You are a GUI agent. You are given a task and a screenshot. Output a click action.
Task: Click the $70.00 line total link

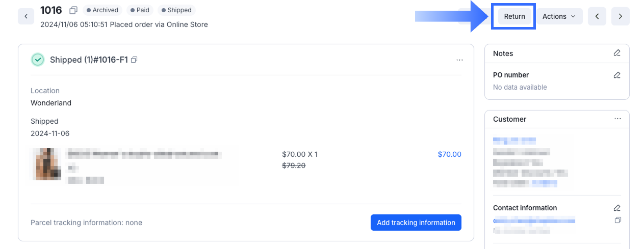point(449,154)
